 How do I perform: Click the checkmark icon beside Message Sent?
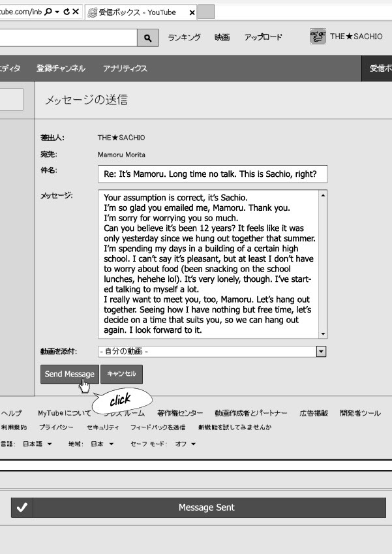click(22, 508)
